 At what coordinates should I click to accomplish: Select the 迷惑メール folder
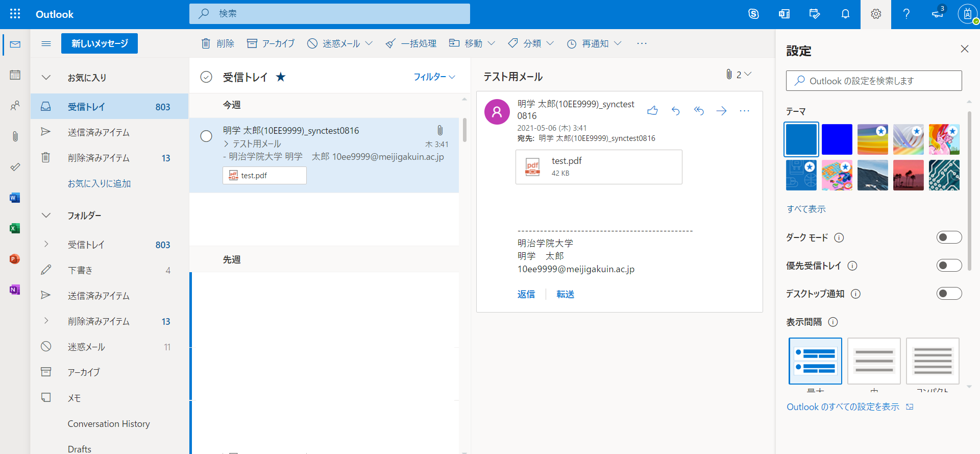(86, 347)
